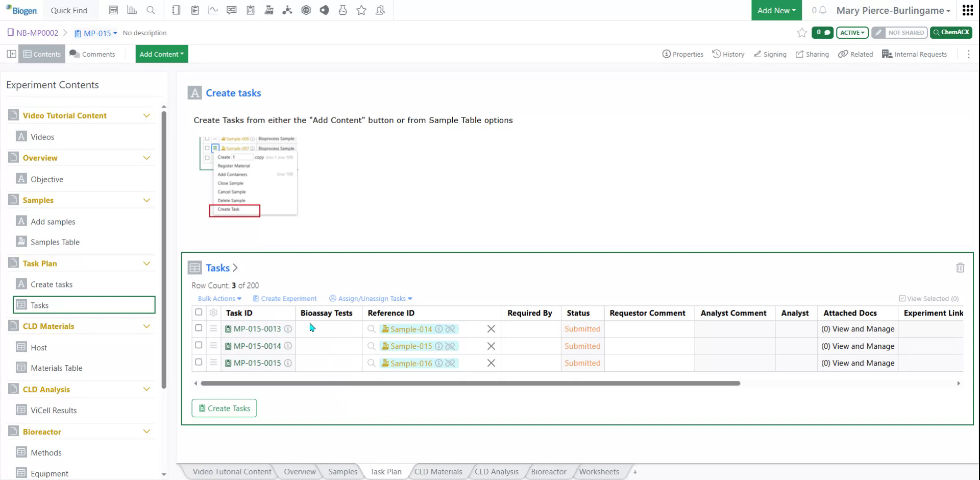Collapse the Task Plan section
Viewport: 980px width, 480px height.
click(147, 263)
